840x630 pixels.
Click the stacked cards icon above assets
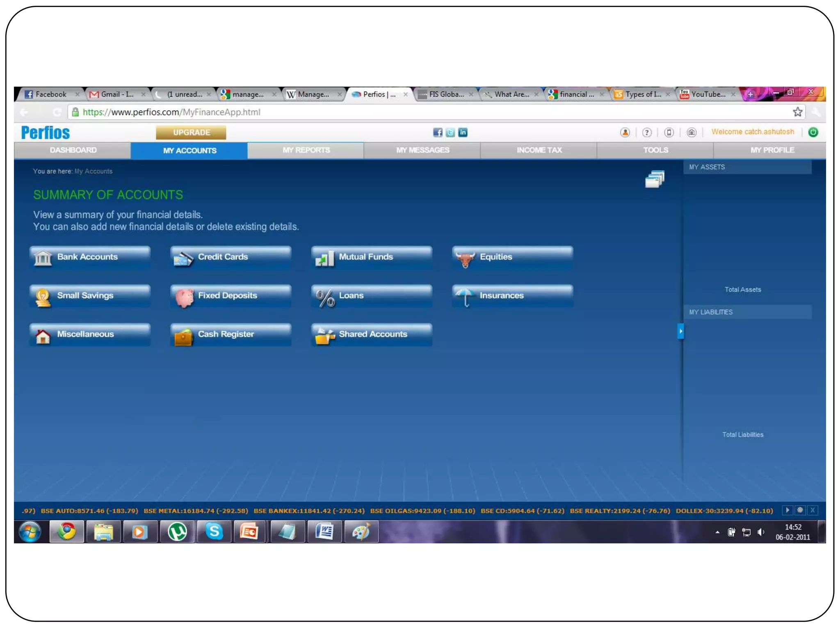tap(655, 179)
